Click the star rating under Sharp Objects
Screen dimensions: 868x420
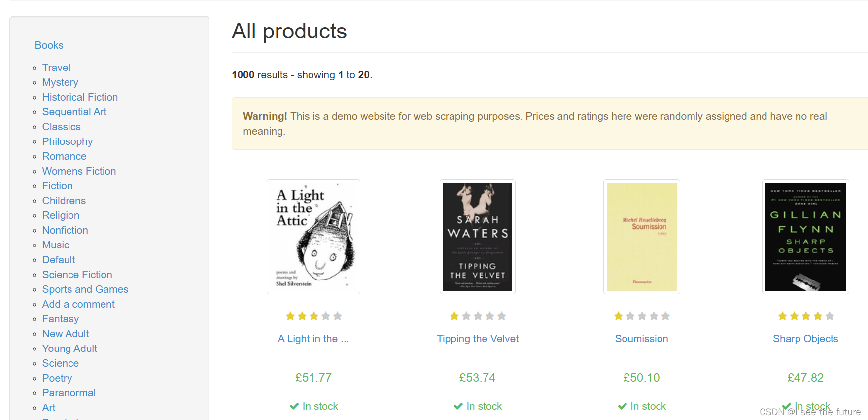(806, 316)
